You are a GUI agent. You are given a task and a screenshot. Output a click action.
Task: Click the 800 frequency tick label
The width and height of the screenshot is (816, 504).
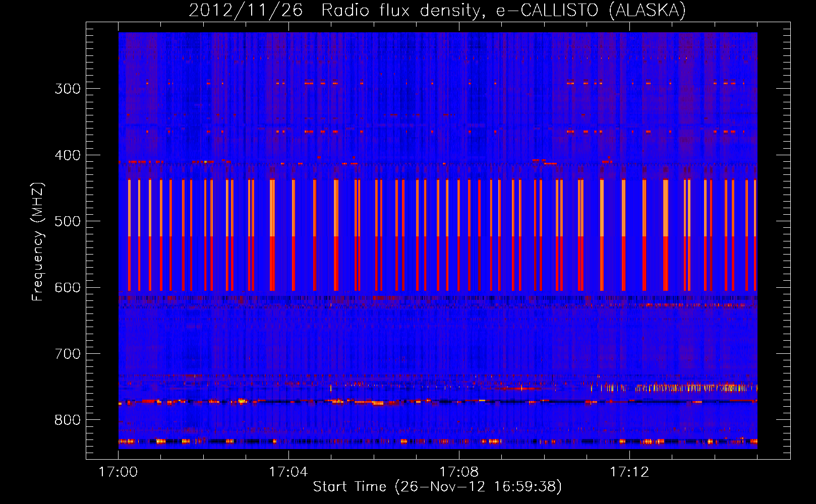[x=68, y=420]
